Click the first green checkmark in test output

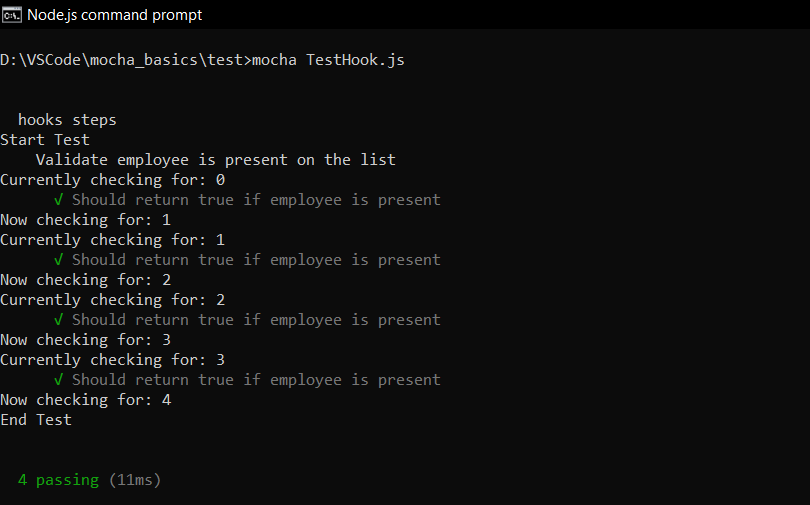pos(60,200)
